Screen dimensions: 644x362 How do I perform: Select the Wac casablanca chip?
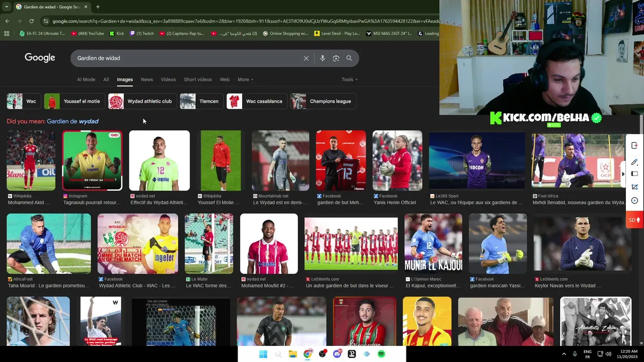coord(256,101)
